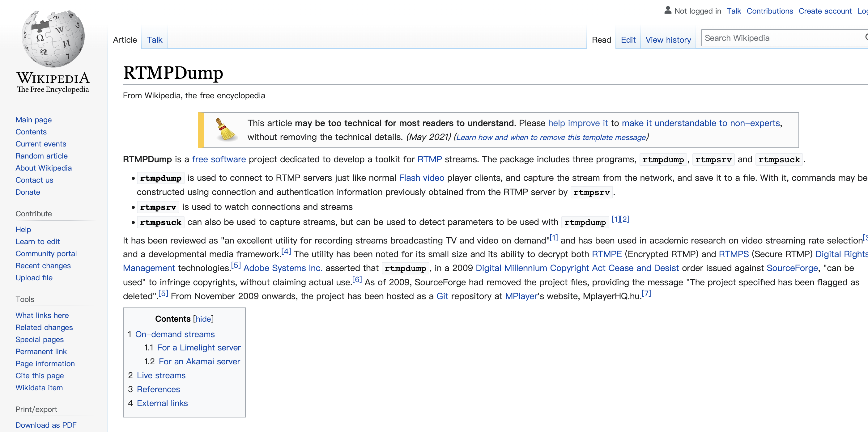Hide the Contents table
Screen dimensions: 868x432
[203, 319]
